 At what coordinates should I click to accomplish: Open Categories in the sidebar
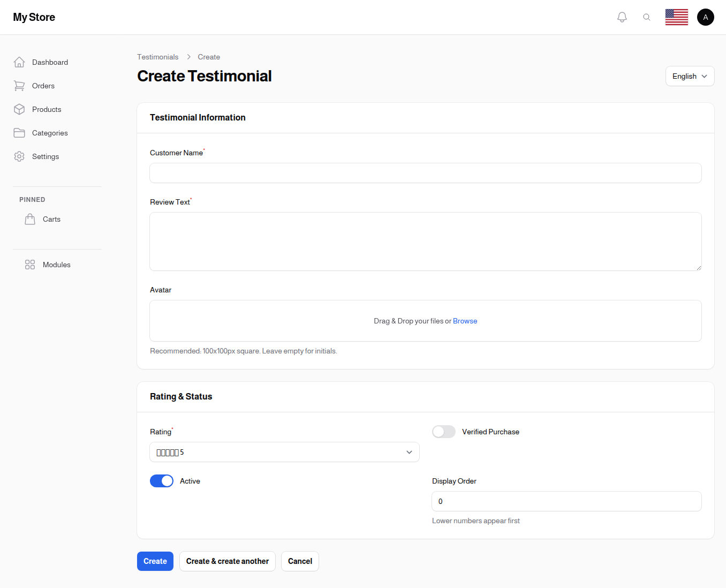[50, 133]
